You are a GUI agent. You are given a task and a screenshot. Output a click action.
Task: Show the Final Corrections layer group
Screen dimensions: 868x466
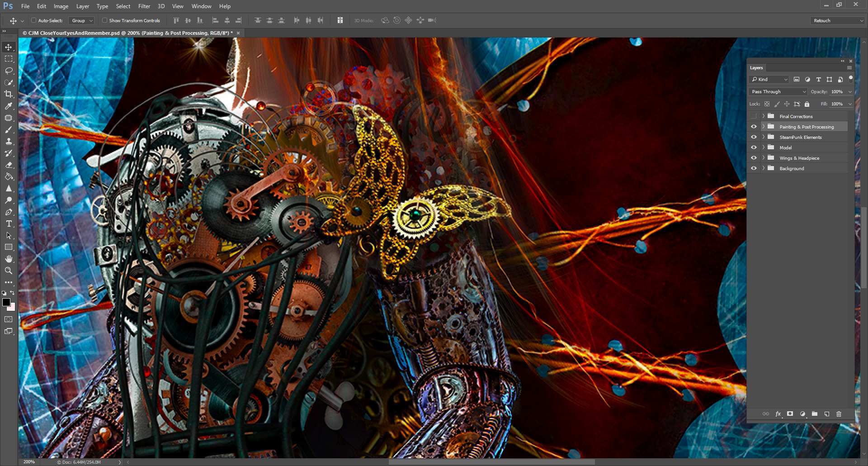pos(754,116)
